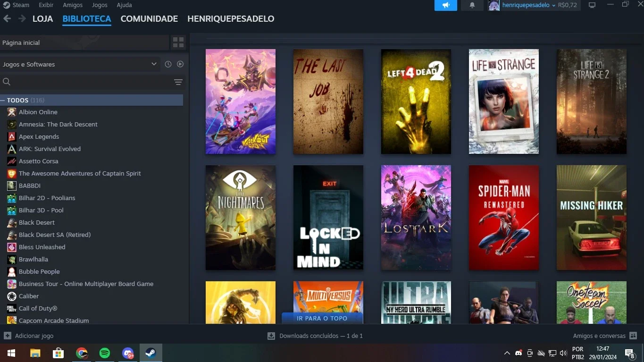The height and width of the screenshot is (362, 644).
Task: Click the Assetto Corsa icon
Action: click(x=12, y=161)
